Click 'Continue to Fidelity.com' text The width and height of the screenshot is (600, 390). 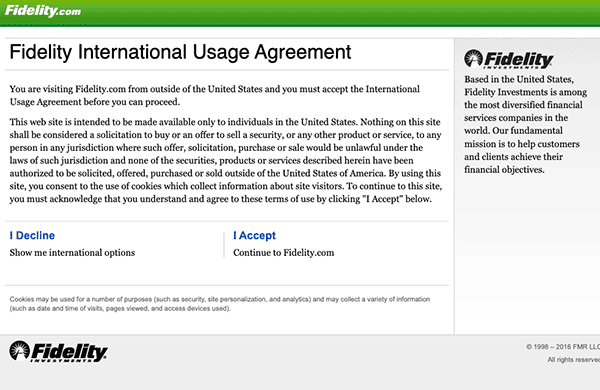[284, 253]
